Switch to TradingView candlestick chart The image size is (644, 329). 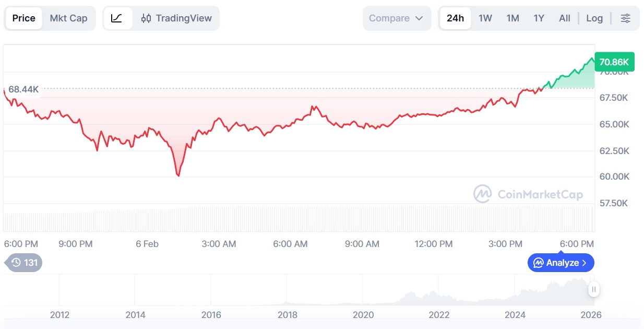click(176, 18)
